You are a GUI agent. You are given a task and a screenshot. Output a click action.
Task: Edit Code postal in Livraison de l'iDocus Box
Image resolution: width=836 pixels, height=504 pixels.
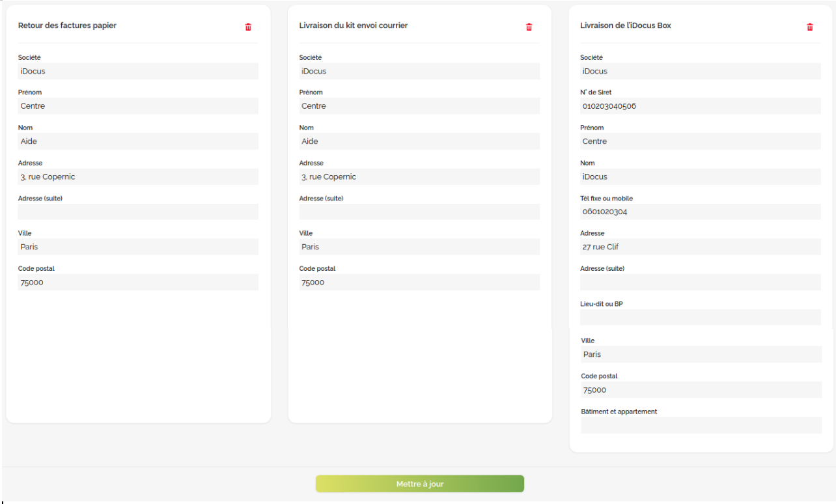701,390
